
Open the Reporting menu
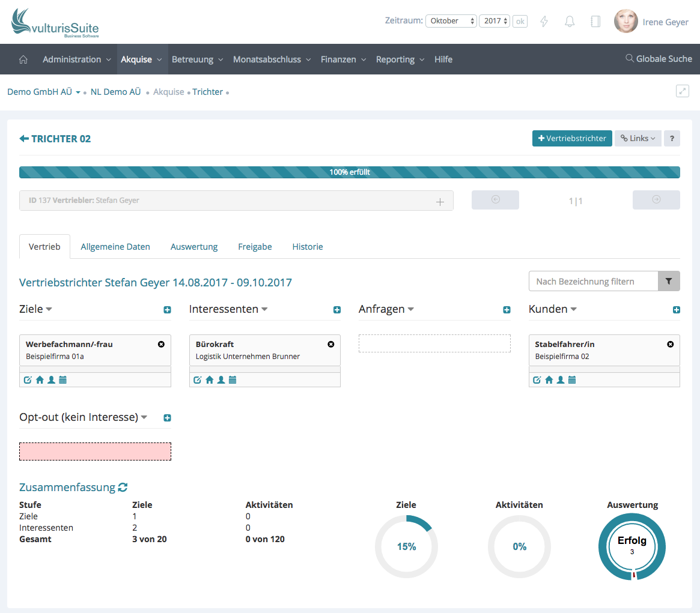[400, 59]
